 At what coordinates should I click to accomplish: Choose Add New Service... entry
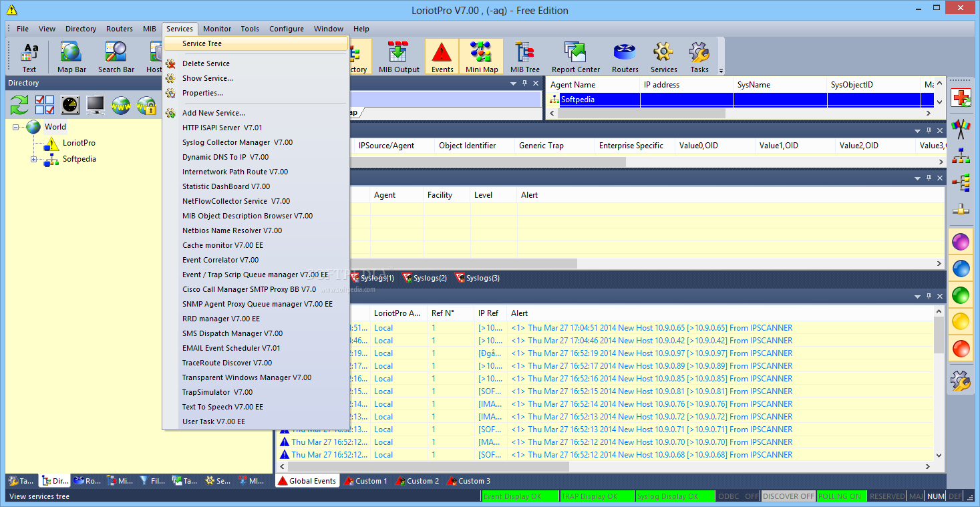click(256, 113)
